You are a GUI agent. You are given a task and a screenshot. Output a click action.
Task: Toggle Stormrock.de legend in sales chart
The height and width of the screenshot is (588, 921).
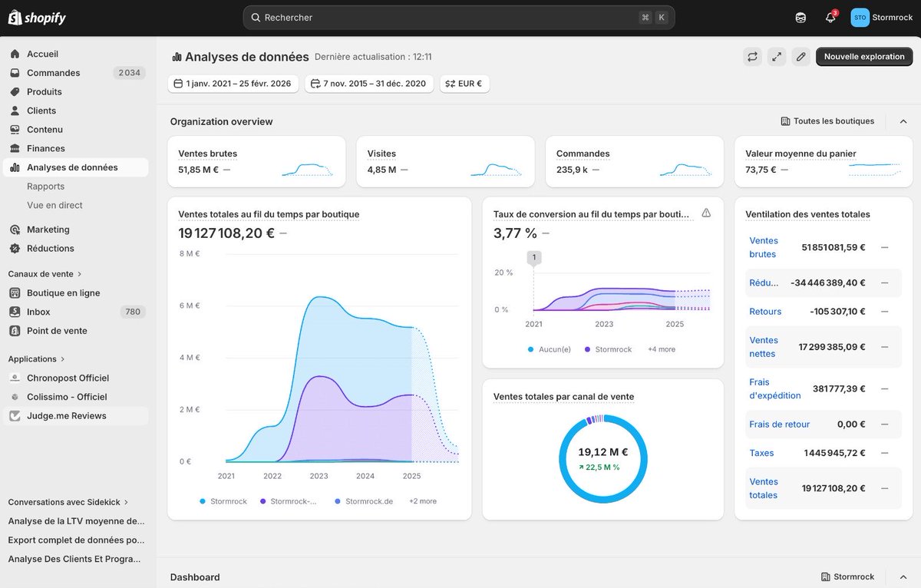pos(364,501)
